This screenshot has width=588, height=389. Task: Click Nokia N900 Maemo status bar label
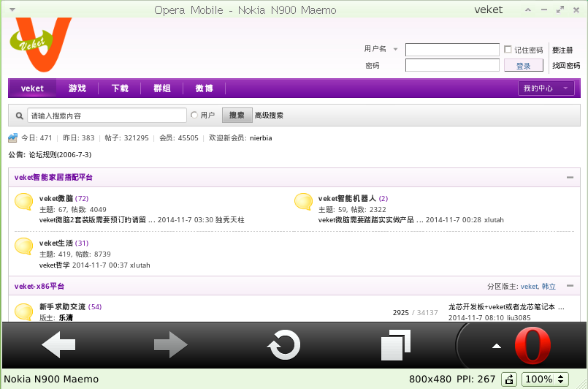[51, 379]
